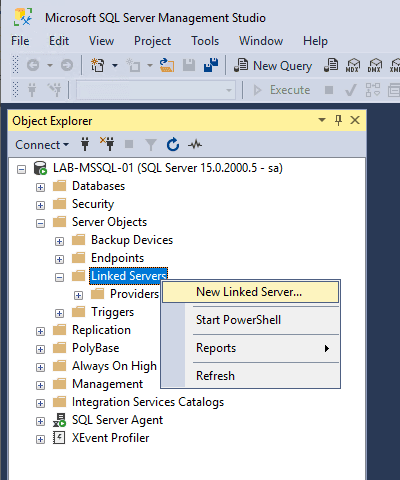Open the Project menu
This screenshot has width=400, height=480.
coord(152,41)
